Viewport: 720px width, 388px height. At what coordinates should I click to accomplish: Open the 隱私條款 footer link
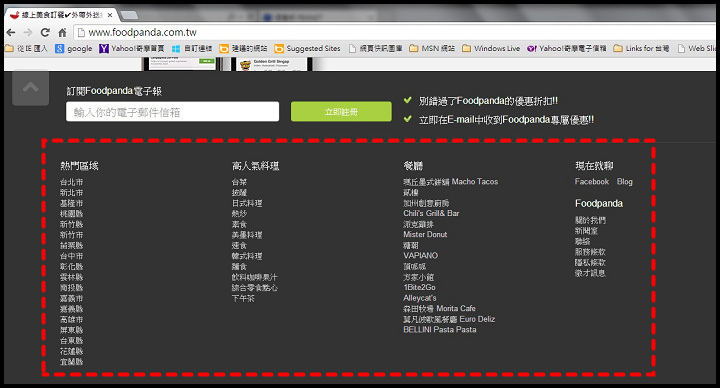pyautogui.click(x=590, y=262)
